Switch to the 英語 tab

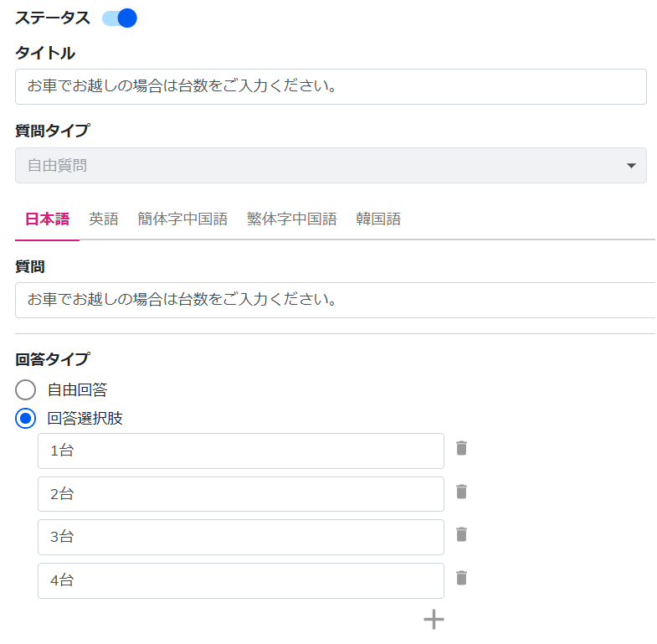(x=104, y=219)
